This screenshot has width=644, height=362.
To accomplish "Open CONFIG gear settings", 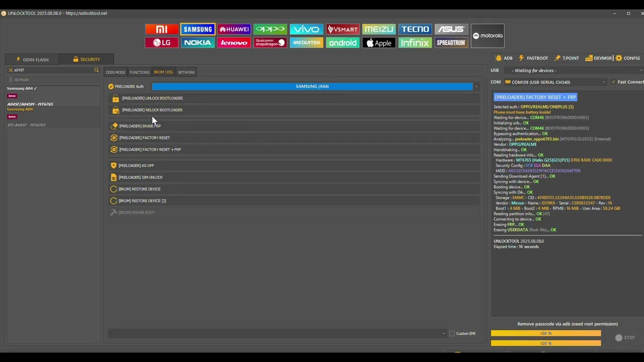I will 628,58.
